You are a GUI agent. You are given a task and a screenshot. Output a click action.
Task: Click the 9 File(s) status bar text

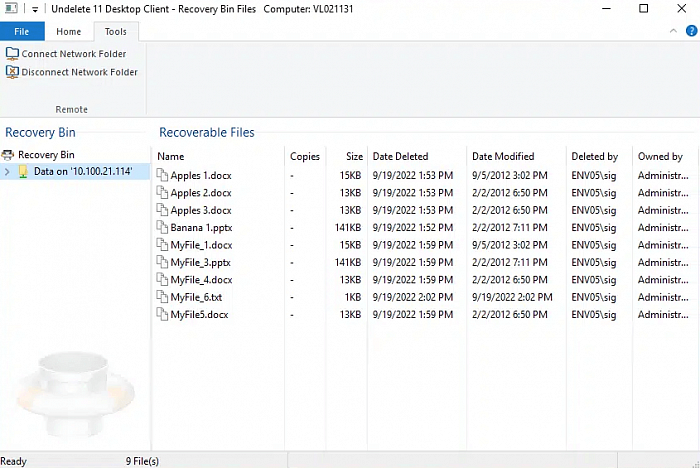[x=142, y=461]
